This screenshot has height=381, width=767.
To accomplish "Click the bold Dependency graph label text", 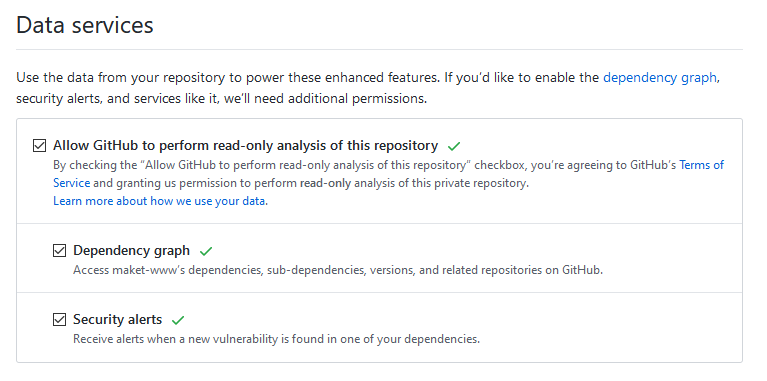I will pos(132,250).
